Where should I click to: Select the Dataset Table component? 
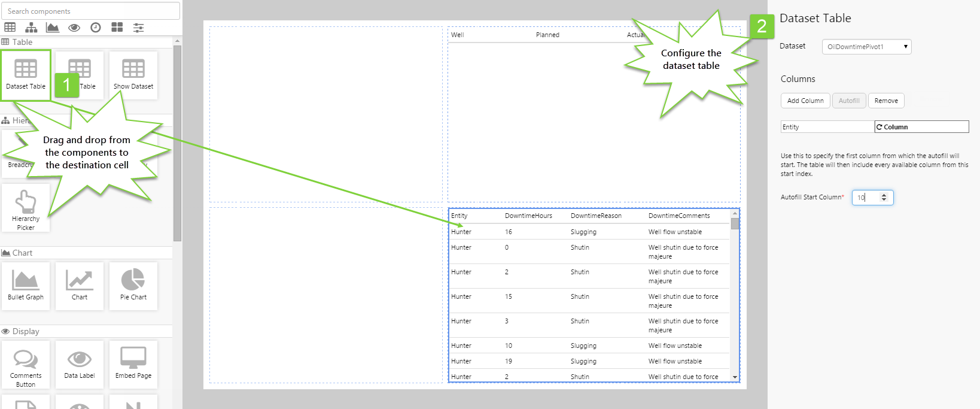26,74
